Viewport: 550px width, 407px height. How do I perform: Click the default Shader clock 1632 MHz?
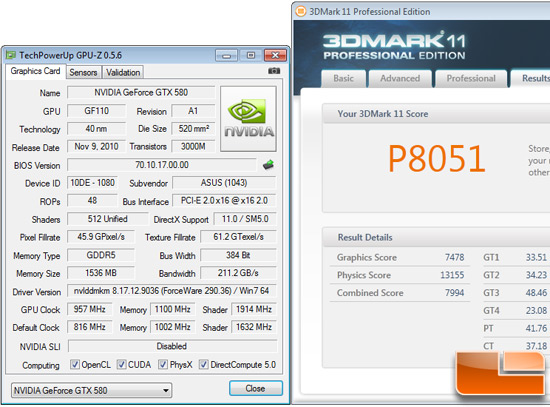point(254,327)
